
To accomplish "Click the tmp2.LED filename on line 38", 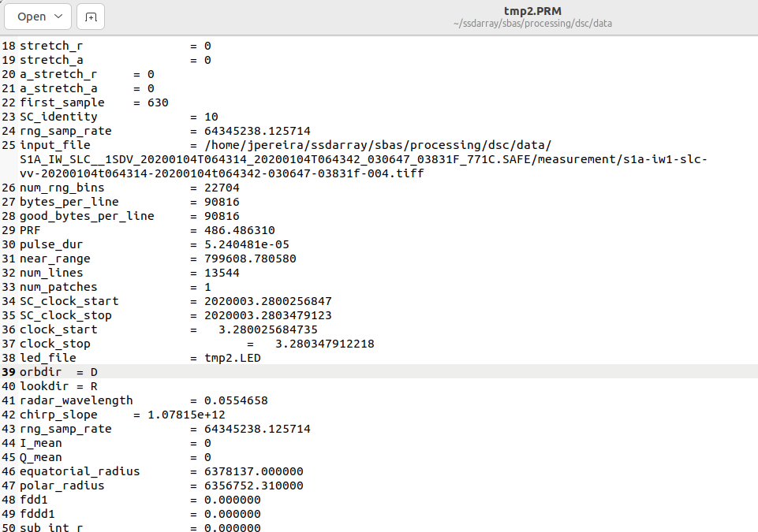I will (231, 358).
